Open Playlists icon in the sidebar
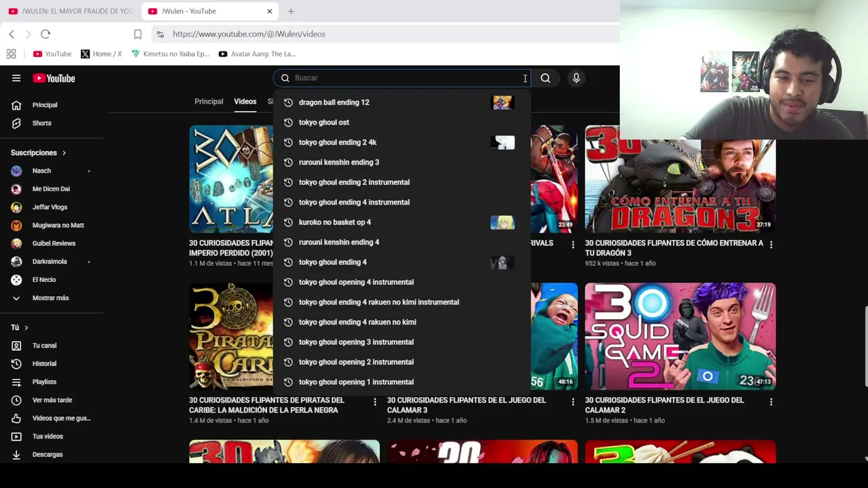The width and height of the screenshot is (868, 488). pyautogui.click(x=16, y=382)
